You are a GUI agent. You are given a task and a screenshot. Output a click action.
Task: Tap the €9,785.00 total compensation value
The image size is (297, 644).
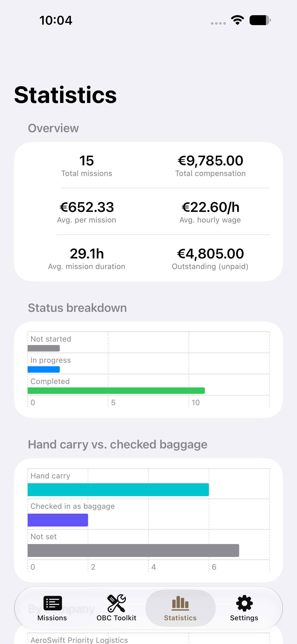tap(210, 161)
